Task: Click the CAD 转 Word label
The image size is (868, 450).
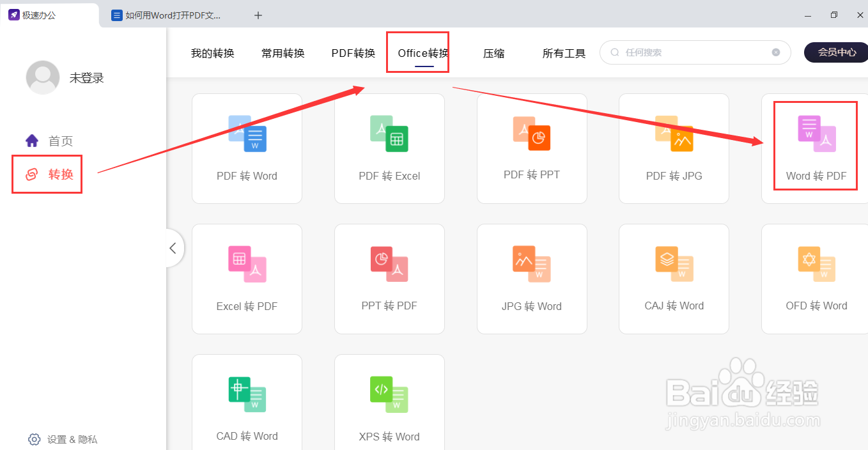Action: [x=247, y=436]
